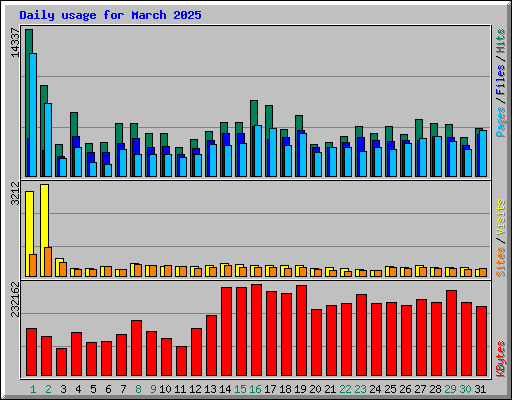The image size is (512, 400).
Task: Click day 11 label on x-axis
Action: (x=180, y=389)
